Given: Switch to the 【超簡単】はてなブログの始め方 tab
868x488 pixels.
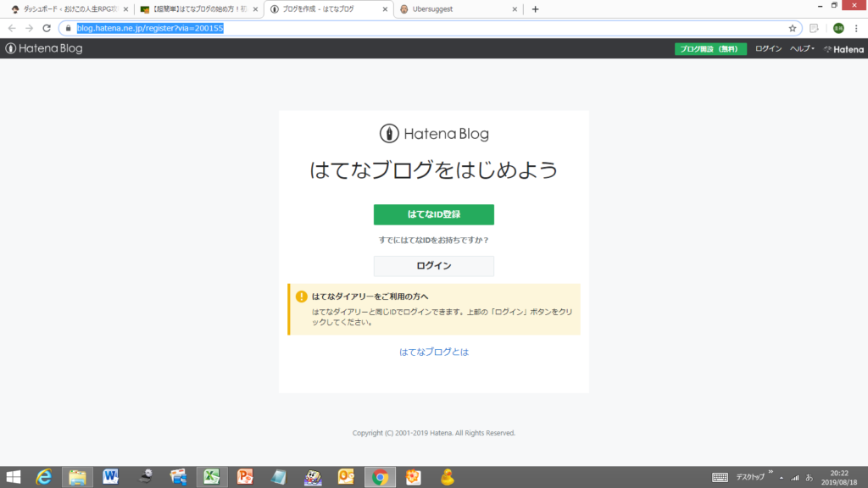Looking at the screenshot, I should coord(198,9).
